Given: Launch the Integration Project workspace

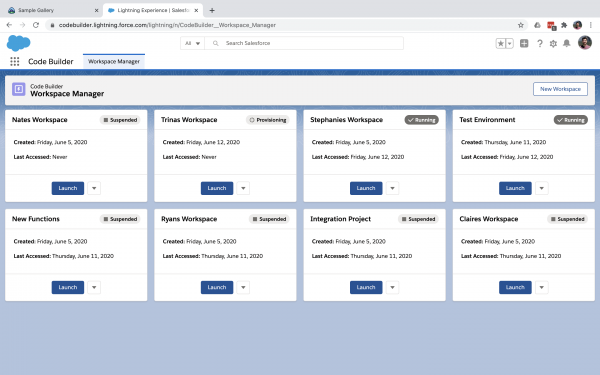Looking at the screenshot, I should point(366,287).
